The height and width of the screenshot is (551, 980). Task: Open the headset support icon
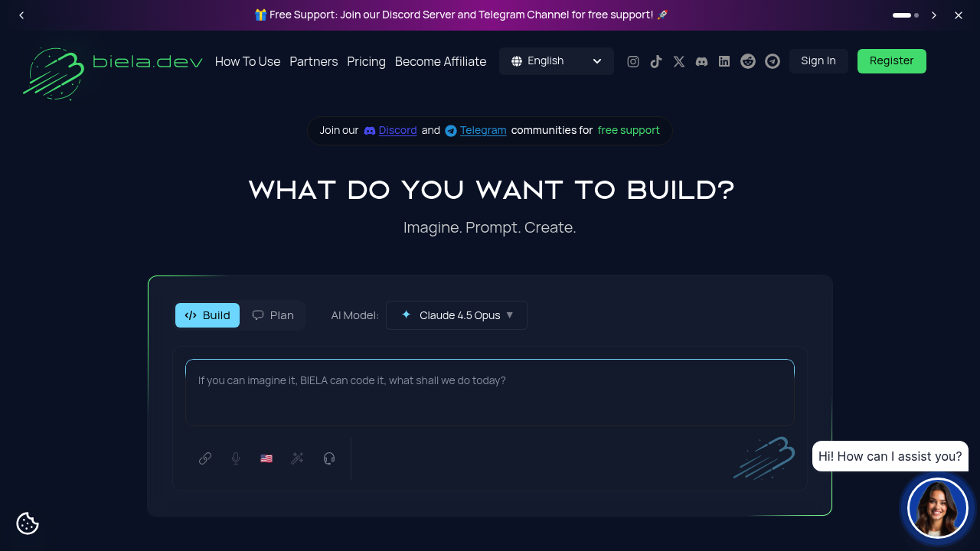(329, 458)
